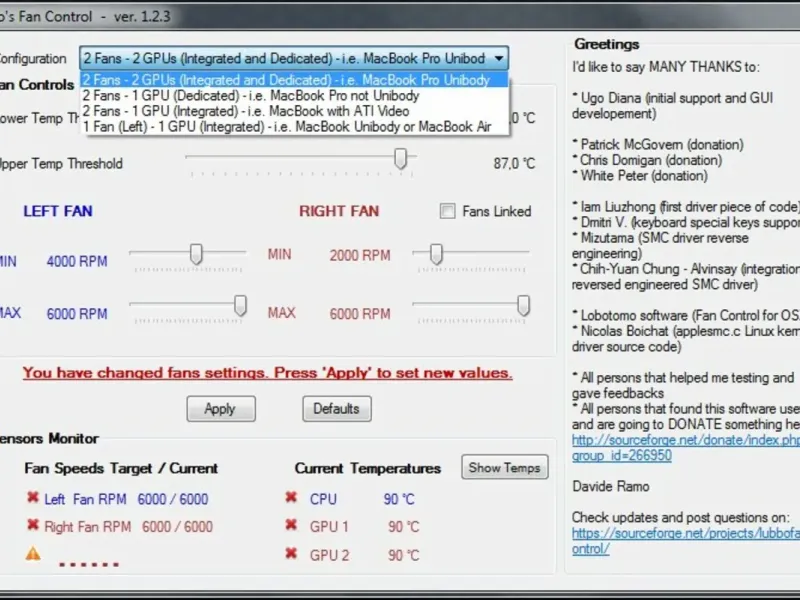
Task: Pick 1 Fan (Left) MacBook Air option
Action: tap(294, 127)
